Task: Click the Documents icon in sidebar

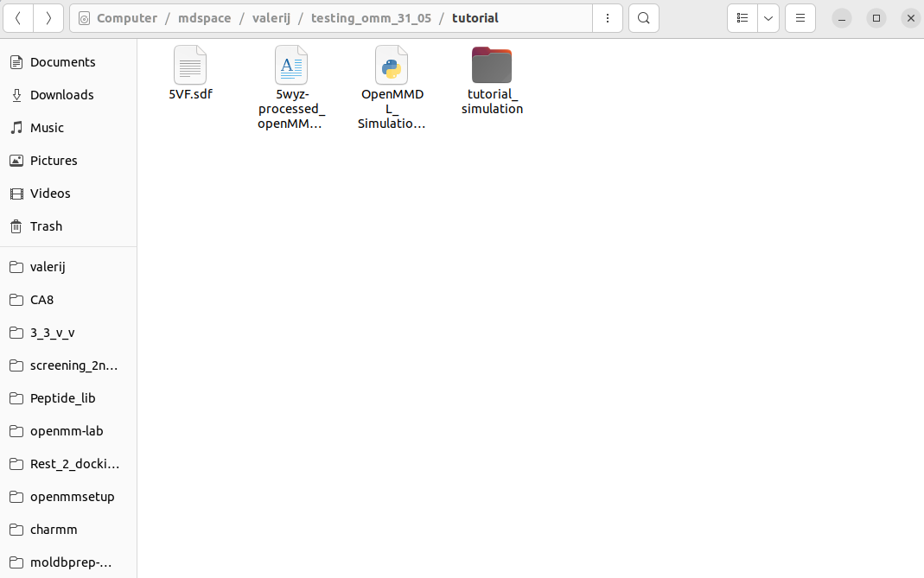Action: tap(16, 62)
